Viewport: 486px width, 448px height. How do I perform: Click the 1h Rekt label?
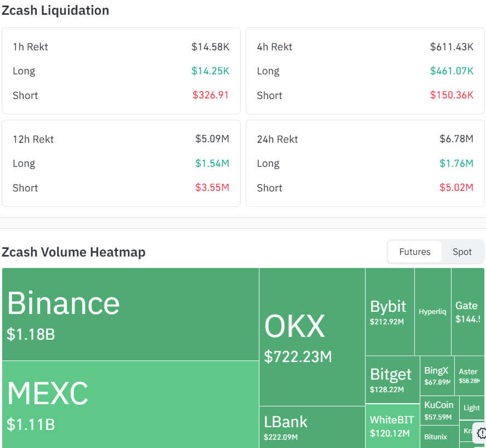coord(31,47)
